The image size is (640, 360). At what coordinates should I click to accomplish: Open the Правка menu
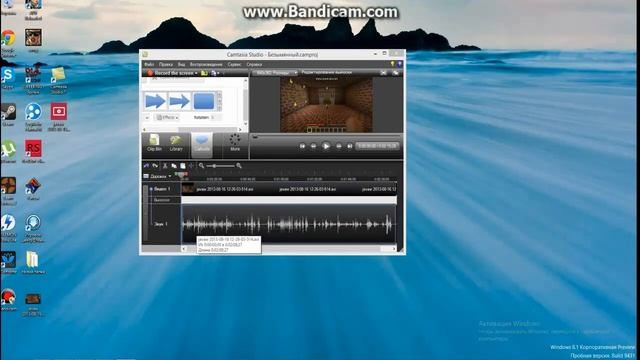click(x=166, y=64)
